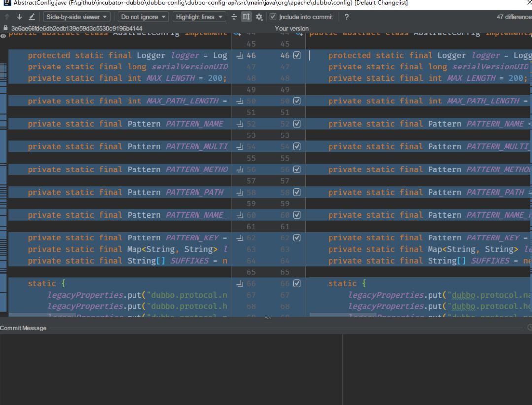
Task: Go to previous difference with up arrow
Action: click(7, 17)
